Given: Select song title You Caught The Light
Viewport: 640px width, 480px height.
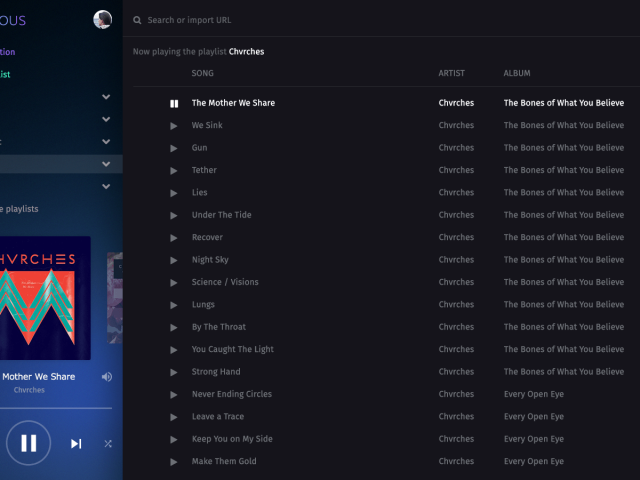Looking at the screenshot, I should tap(233, 349).
